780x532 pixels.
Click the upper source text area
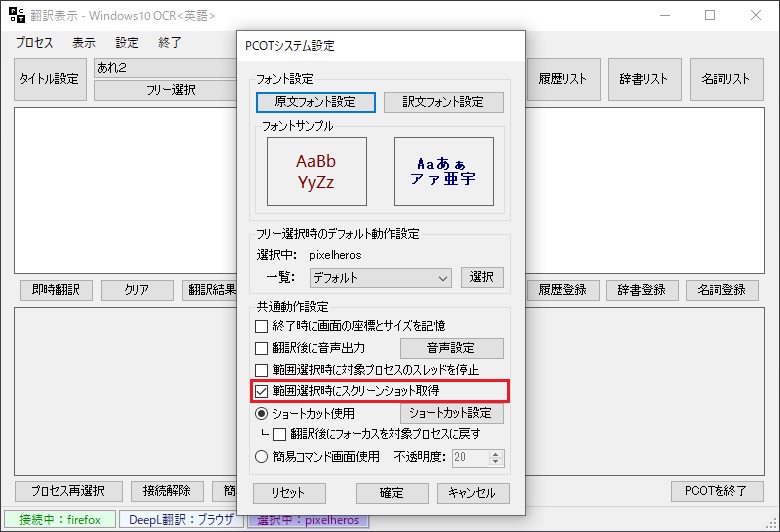[125, 190]
